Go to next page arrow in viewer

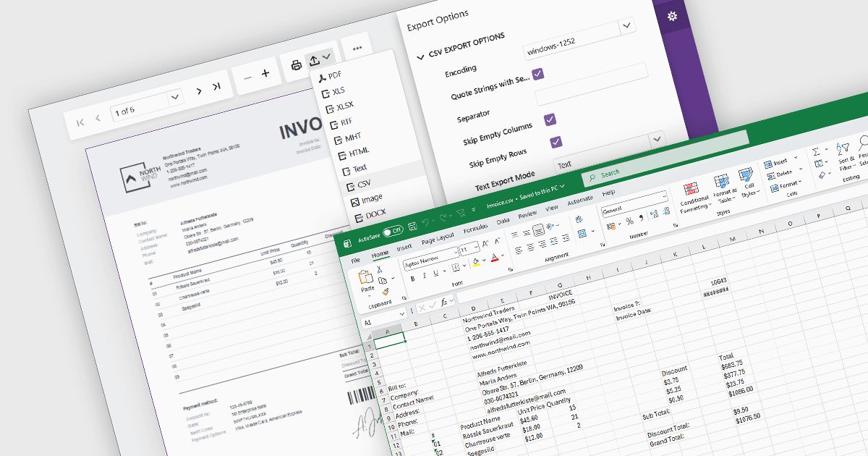click(199, 90)
